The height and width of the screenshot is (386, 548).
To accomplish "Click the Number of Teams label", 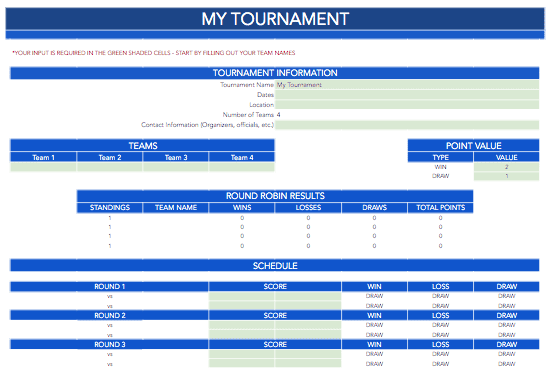I will point(248,115).
